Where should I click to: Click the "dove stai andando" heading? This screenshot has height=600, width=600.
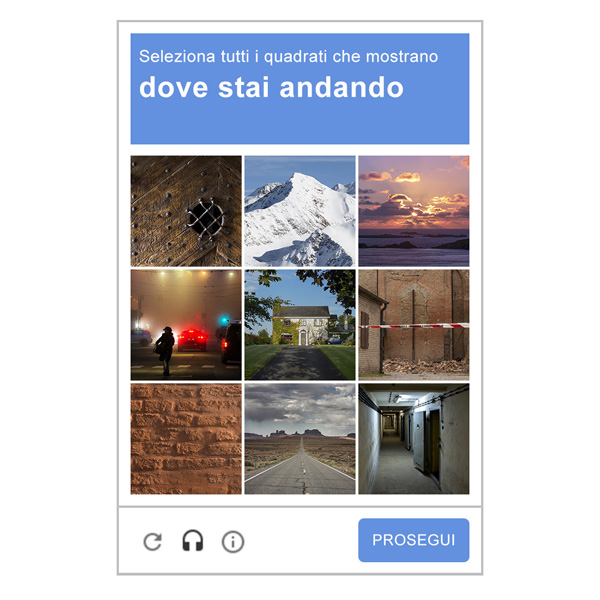271,87
